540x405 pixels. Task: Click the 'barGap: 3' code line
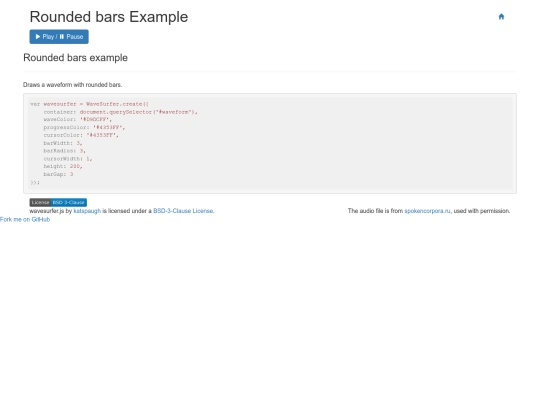pyautogui.click(x=58, y=174)
